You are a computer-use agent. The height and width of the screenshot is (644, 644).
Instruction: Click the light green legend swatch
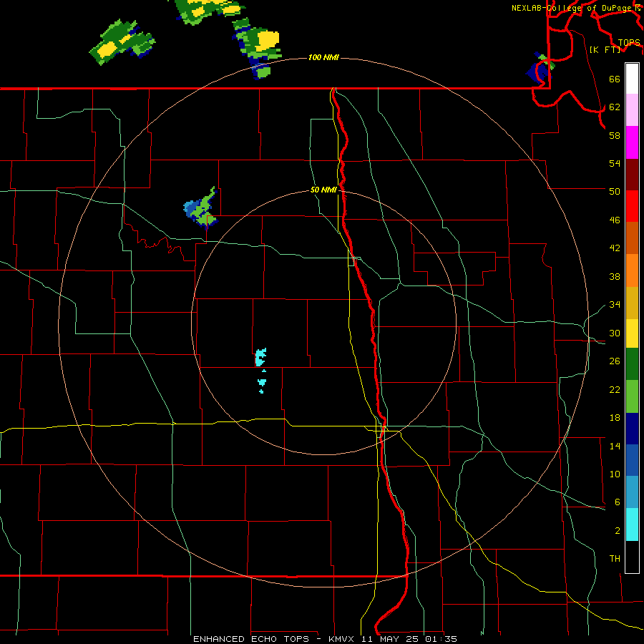tap(632, 396)
